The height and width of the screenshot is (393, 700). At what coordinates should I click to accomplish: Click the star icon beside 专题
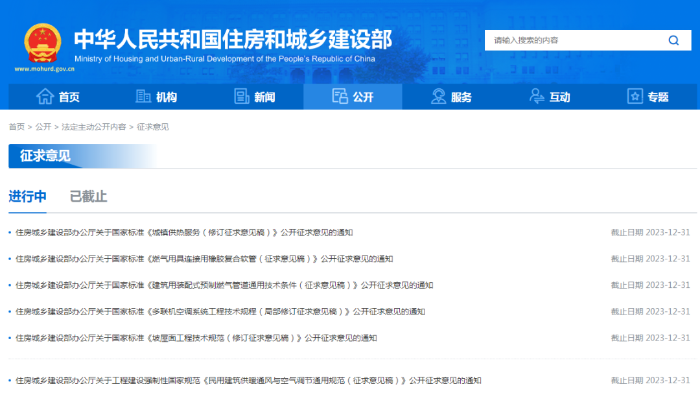click(635, 96)
